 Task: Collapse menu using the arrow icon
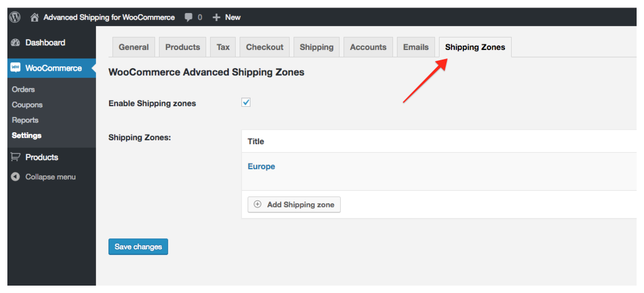15,177
